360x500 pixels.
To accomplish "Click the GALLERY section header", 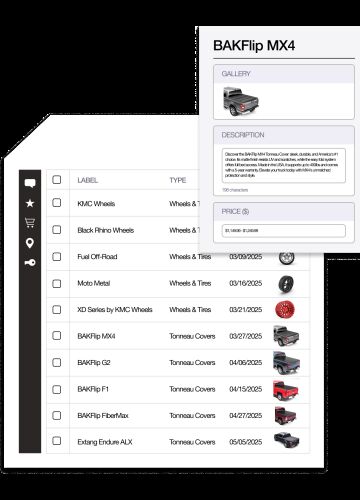I will coord(236,74).
